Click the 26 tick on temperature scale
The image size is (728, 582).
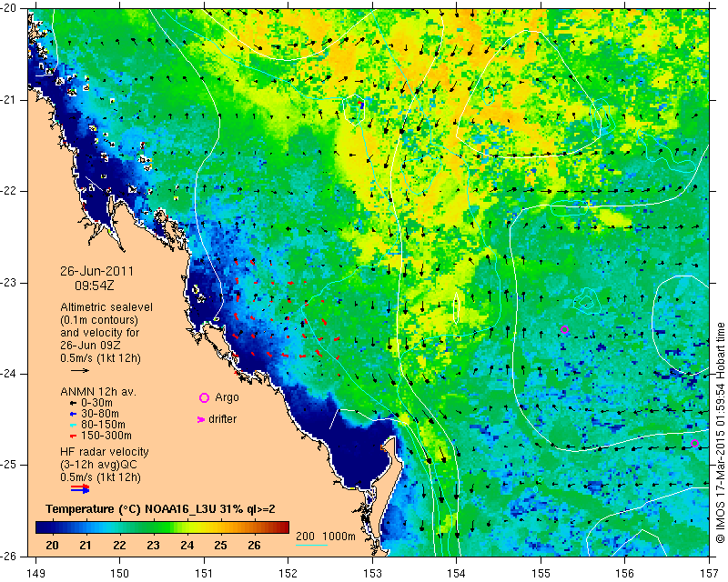[254, 545]
